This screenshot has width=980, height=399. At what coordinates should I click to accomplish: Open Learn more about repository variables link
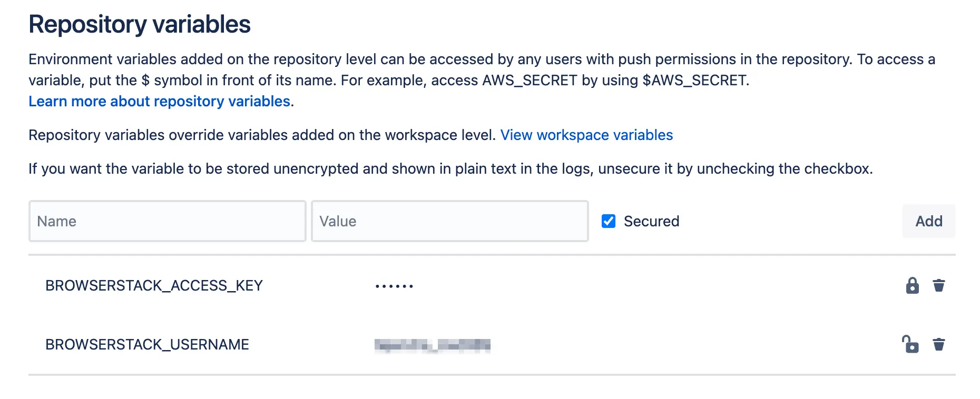tap(159, 101)
